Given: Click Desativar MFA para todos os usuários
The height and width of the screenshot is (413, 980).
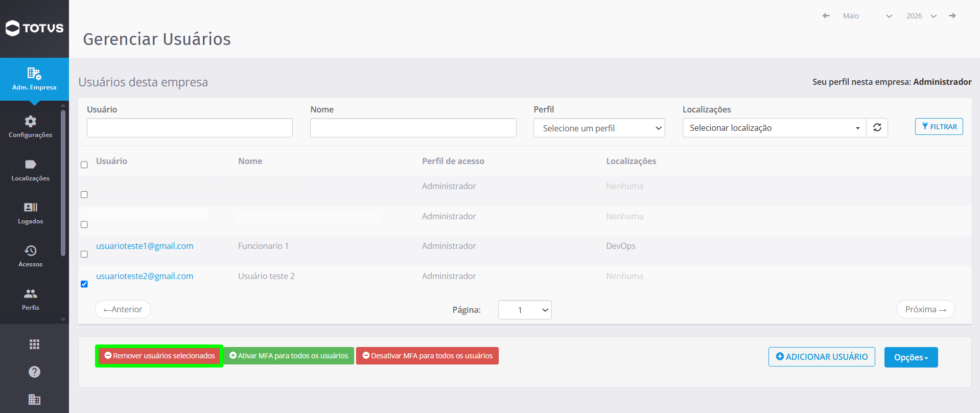Looking at the screenshot, I should (x=427, y=356).
